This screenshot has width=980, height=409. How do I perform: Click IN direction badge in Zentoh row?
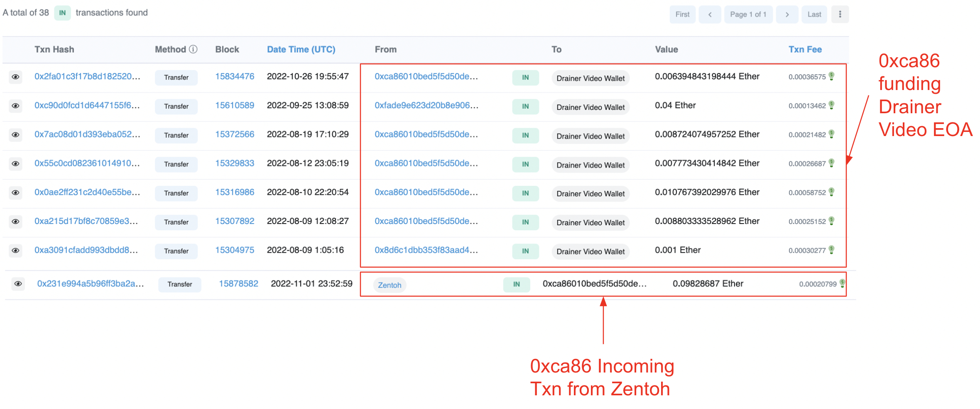pos(517,285)
